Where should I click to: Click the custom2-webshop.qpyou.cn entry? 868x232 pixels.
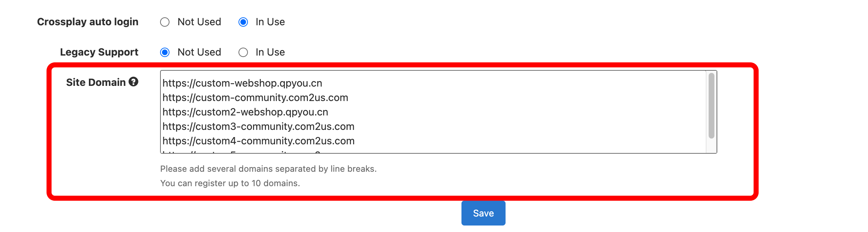(245, 112)
